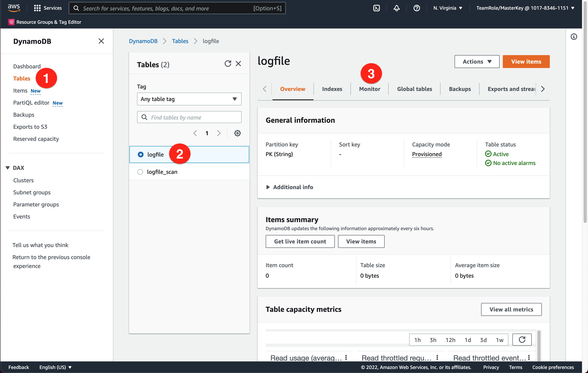Select the 1w metrics time range
The width and height of the screenshot is (588, 373).
499,340
